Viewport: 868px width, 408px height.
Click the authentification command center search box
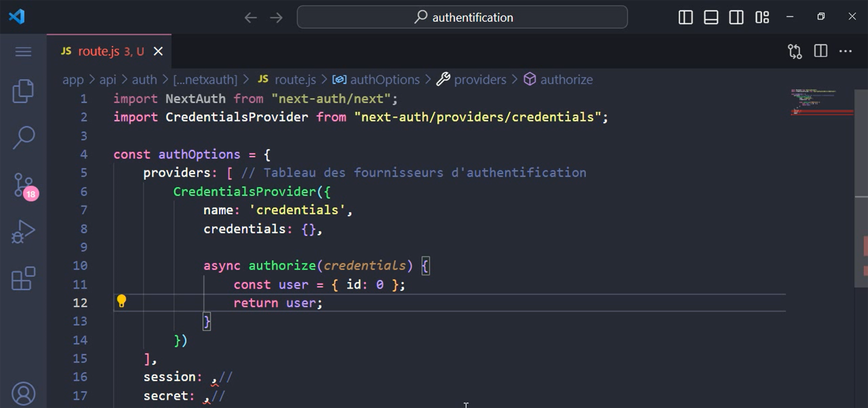pyautogui.click(x=462, y=17)
